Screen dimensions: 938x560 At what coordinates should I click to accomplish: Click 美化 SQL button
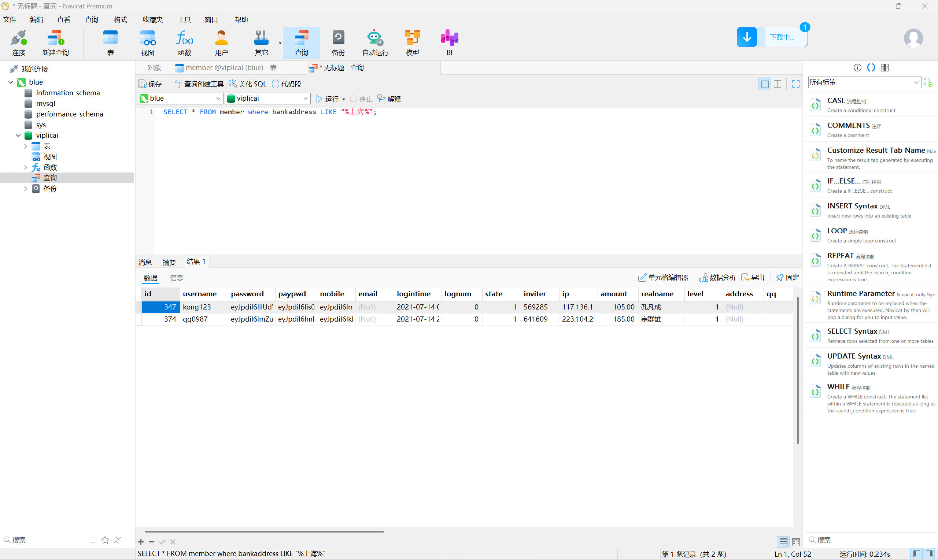(x=248, y=84)
